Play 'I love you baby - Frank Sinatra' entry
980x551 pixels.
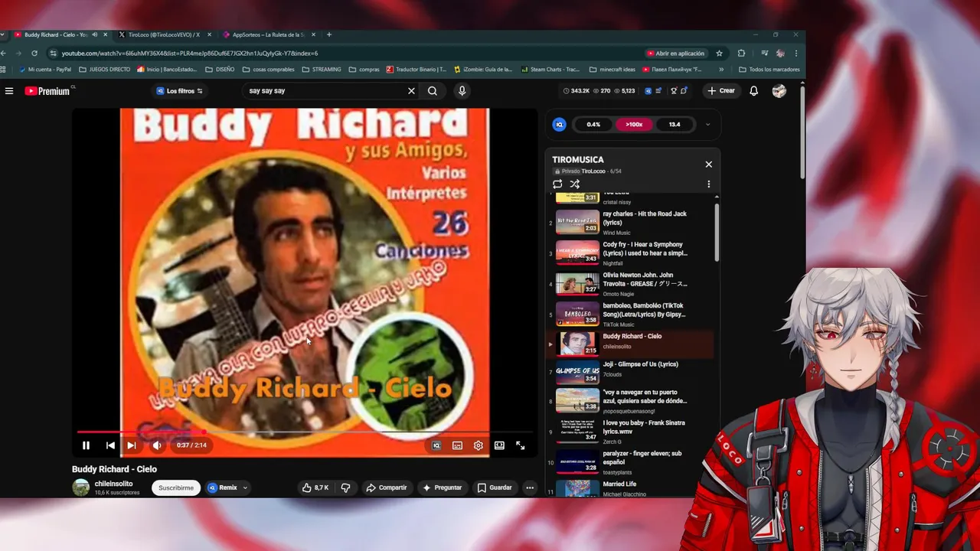pos(631,432)
